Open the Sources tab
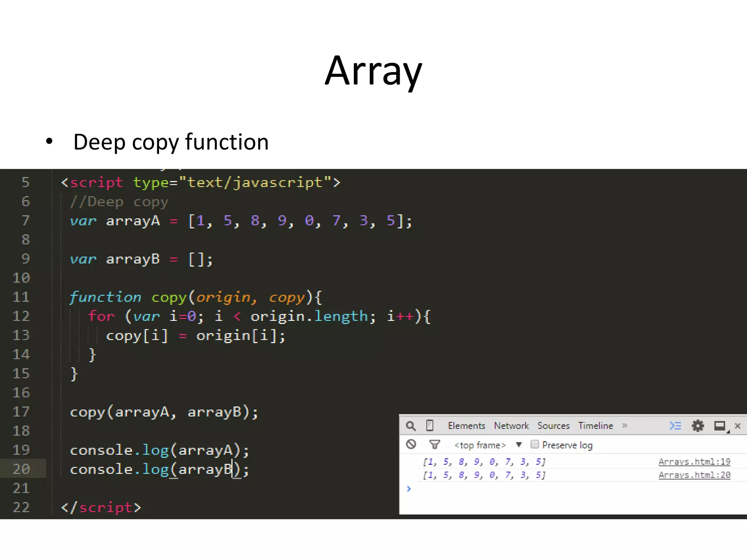 [x=553, y=426]
